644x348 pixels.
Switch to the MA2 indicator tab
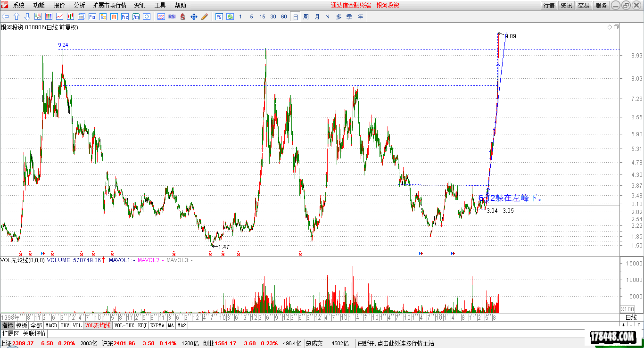[182, 325]
